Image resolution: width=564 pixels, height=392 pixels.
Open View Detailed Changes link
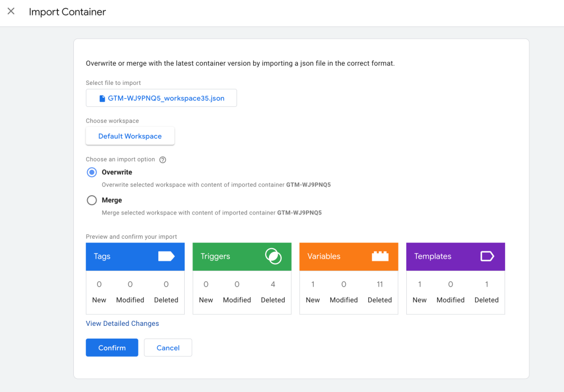click(122, 324)
